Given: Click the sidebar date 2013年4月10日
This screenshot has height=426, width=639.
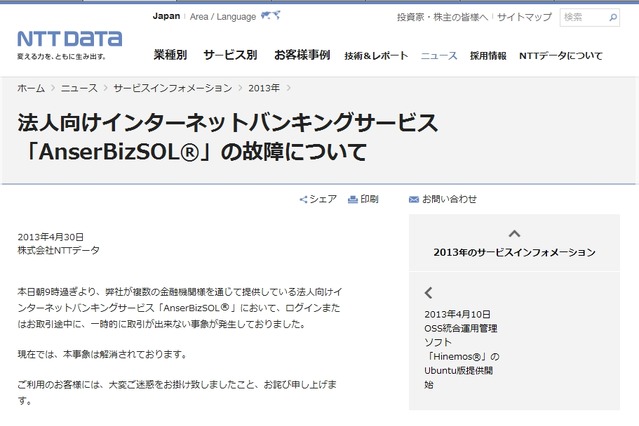Looking at the screenshot, I should click(457, 314).
